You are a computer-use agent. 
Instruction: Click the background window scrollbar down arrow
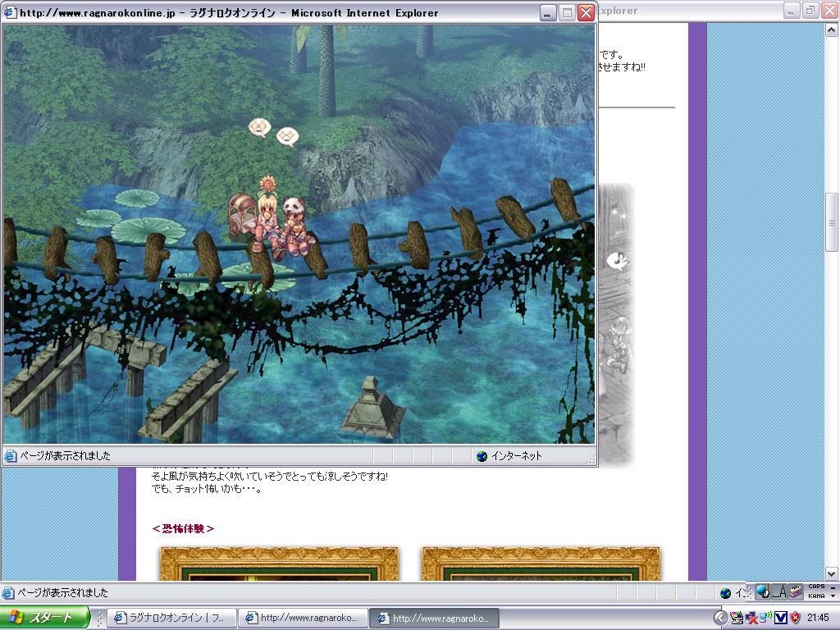(x=832, y=573)
